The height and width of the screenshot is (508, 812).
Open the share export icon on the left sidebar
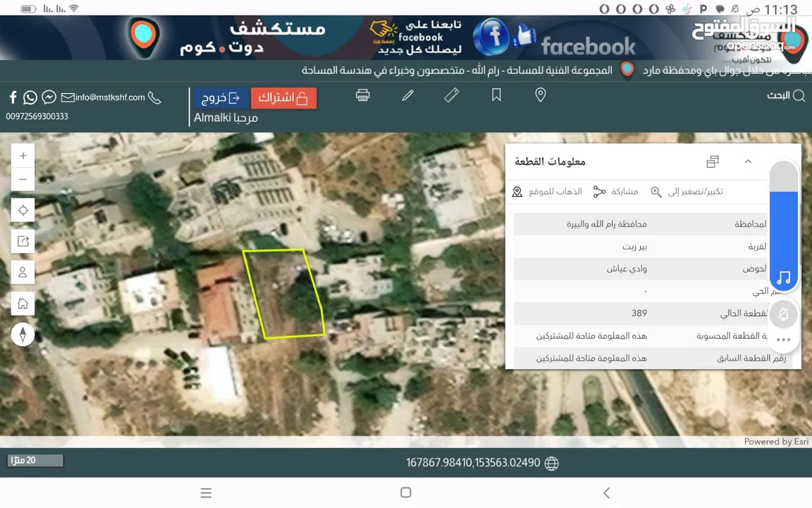pos(23,241)
